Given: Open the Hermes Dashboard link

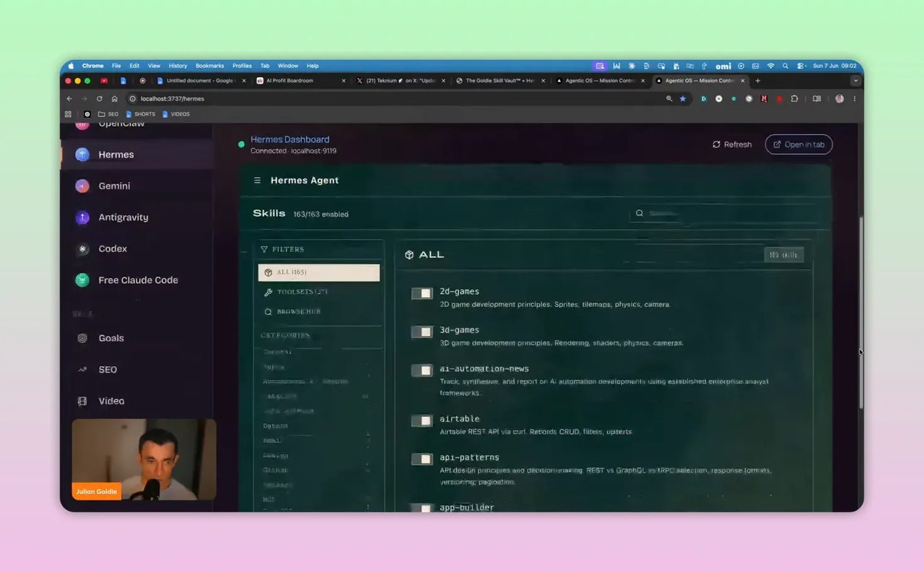Looking at the screenshot, I should pos(289,139).
